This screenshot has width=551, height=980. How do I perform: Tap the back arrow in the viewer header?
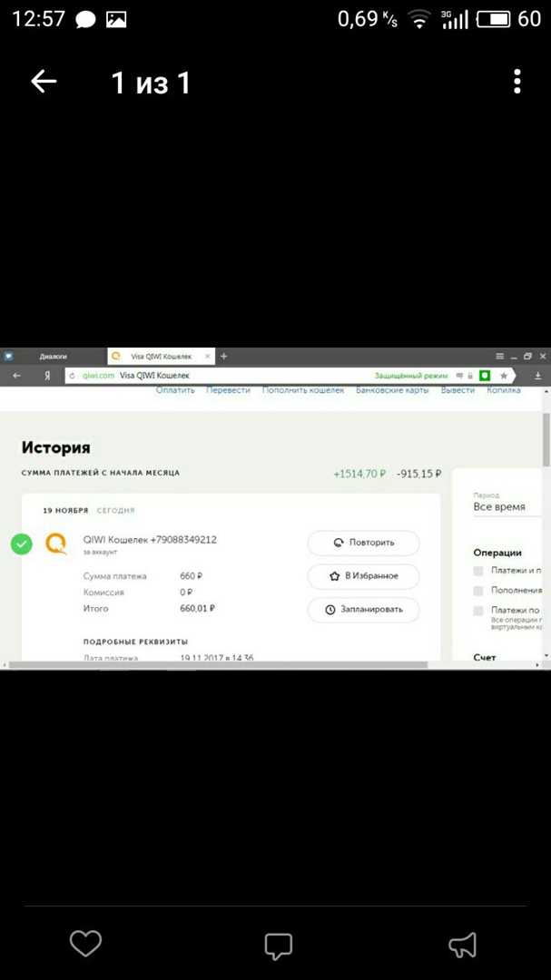point(44,83)
